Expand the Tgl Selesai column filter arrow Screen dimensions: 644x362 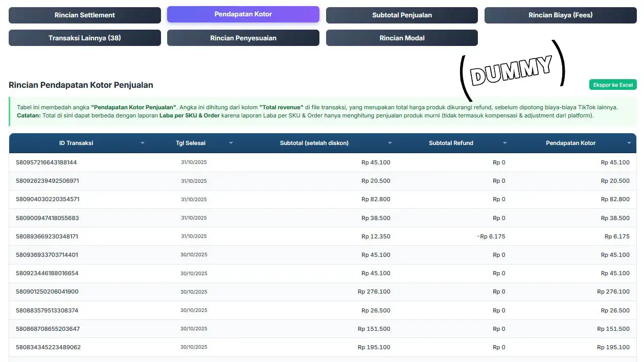pyautogui.click(x=231, y=143)
